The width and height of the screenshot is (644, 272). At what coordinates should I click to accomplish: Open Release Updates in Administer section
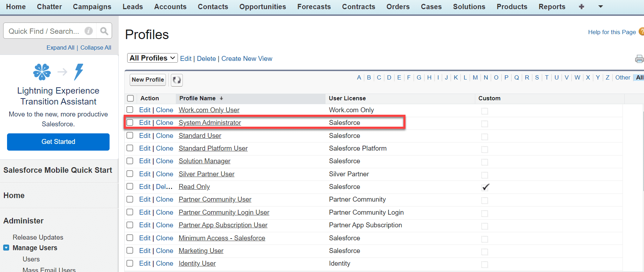(x=38, y=237)
